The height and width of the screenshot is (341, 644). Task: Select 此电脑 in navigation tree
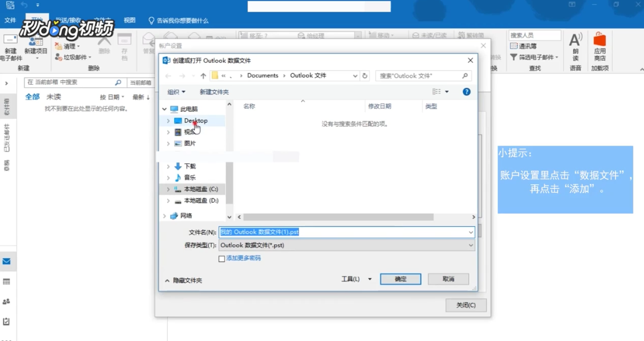pos(184,109)
